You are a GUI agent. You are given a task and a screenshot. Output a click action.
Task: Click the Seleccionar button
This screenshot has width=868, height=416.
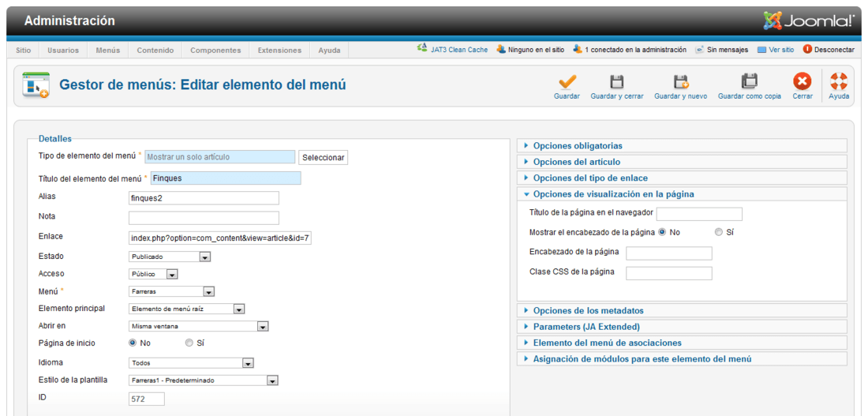[324, 157]
